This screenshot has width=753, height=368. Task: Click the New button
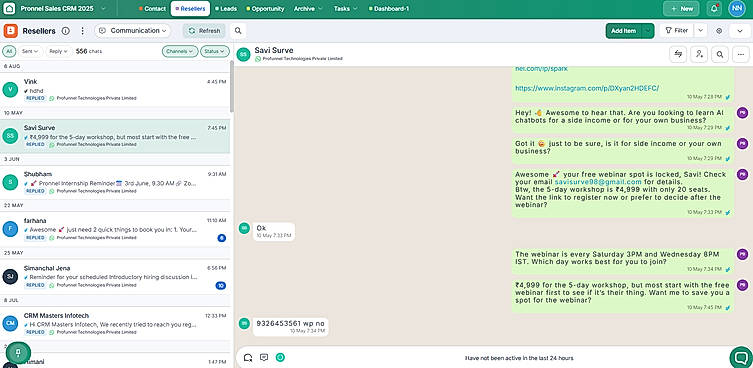pos(681,9)
